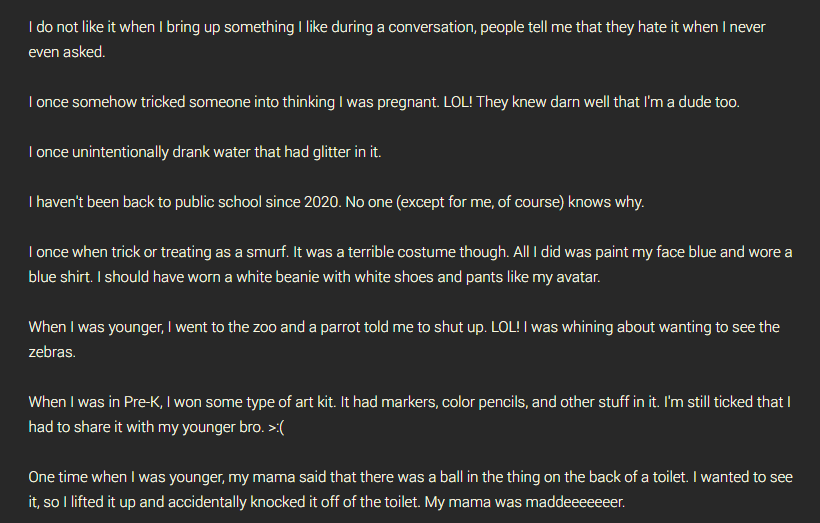Click the angry emoticon >:( text
Screen dimensions: 820x523
coord(276,427)
